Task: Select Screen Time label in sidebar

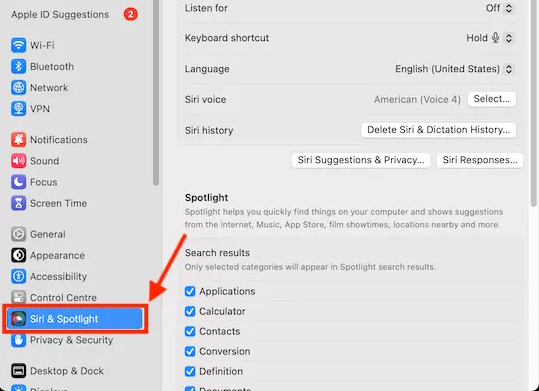Action: 58,203
